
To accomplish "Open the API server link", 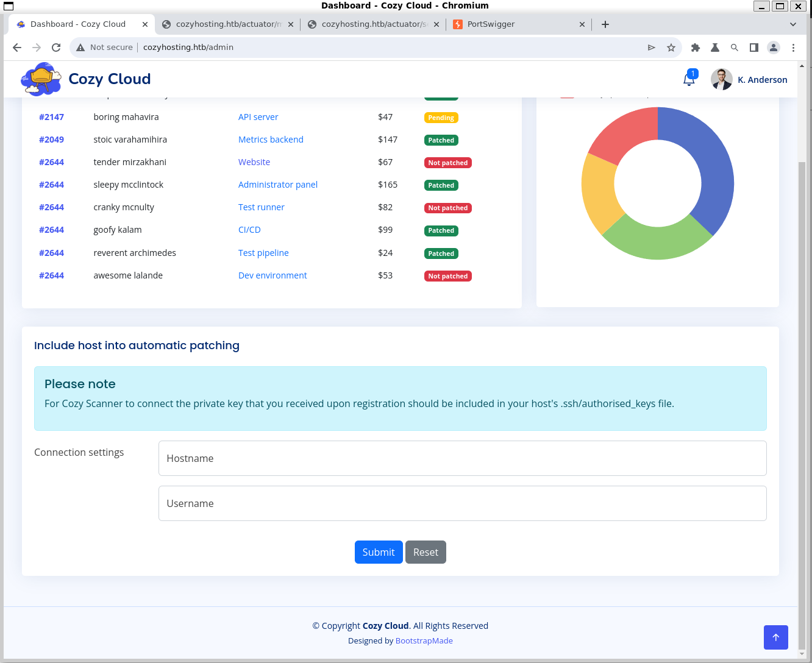I will coord(258,117).
